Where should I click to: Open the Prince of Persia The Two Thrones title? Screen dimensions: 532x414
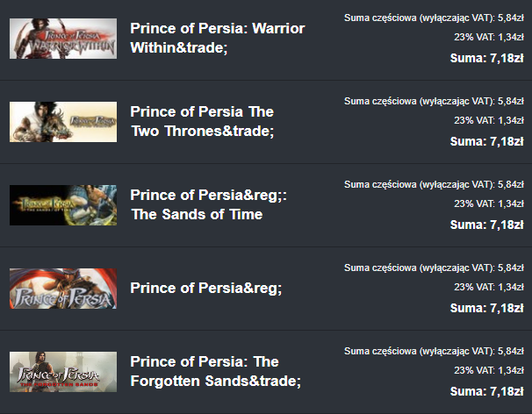202,122
